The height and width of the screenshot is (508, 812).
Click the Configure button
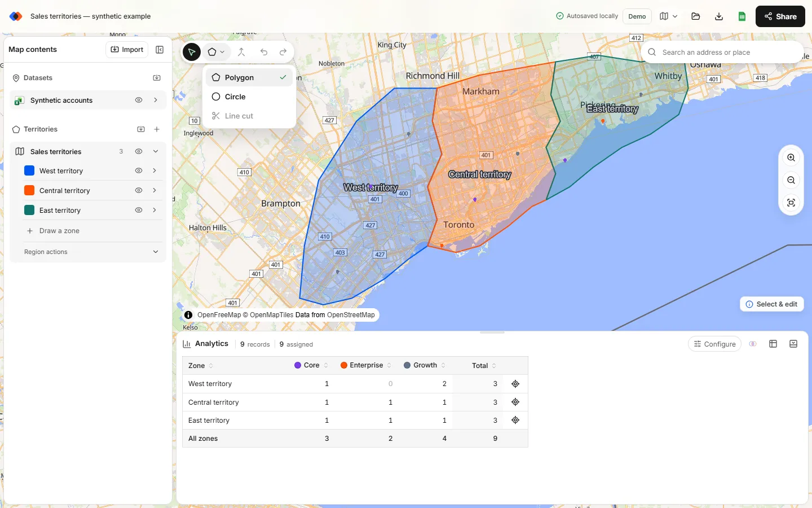[714, 344]
